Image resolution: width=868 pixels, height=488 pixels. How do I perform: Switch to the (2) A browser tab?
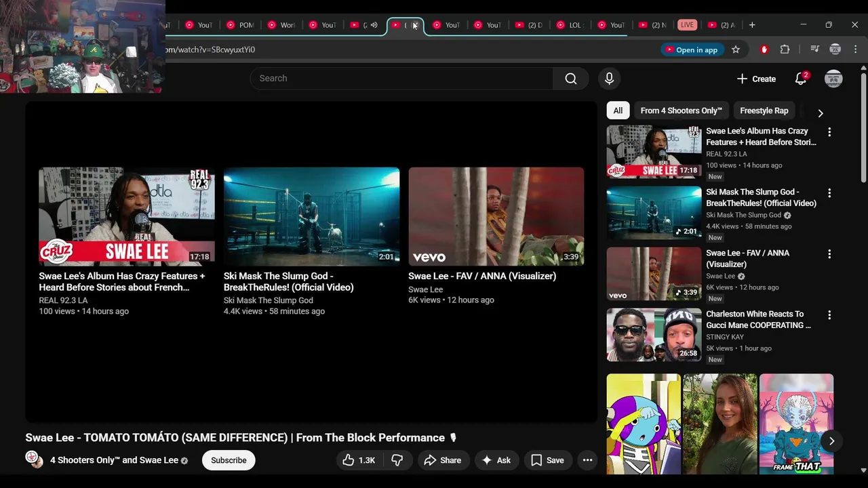coord(722,25)
